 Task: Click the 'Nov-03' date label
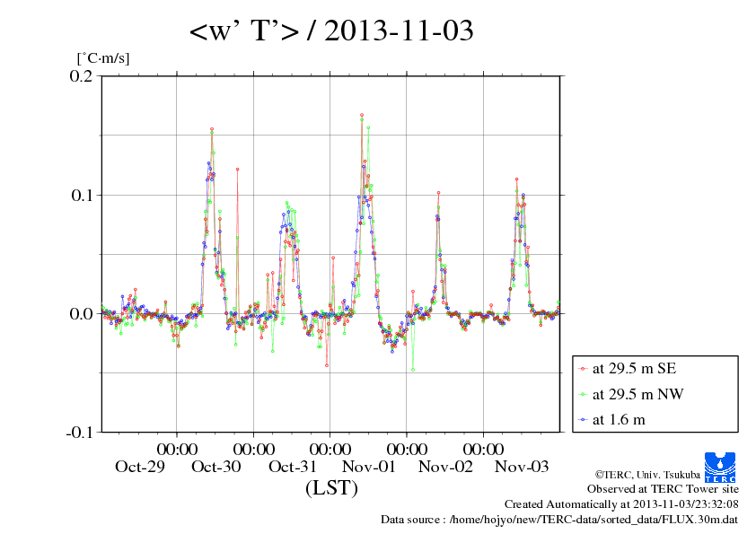pos(522,467)
